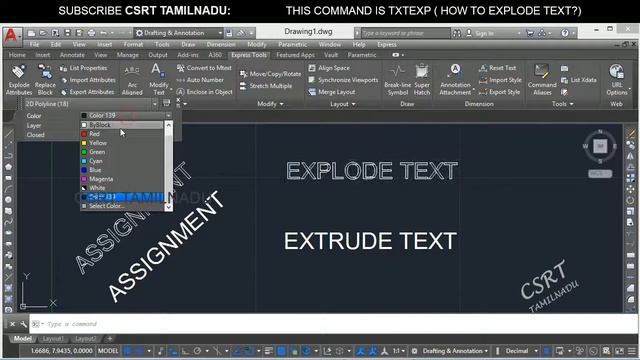Click Annotation Attachment tool
Viewport: 640px width, 360px height.
point(455,80)
